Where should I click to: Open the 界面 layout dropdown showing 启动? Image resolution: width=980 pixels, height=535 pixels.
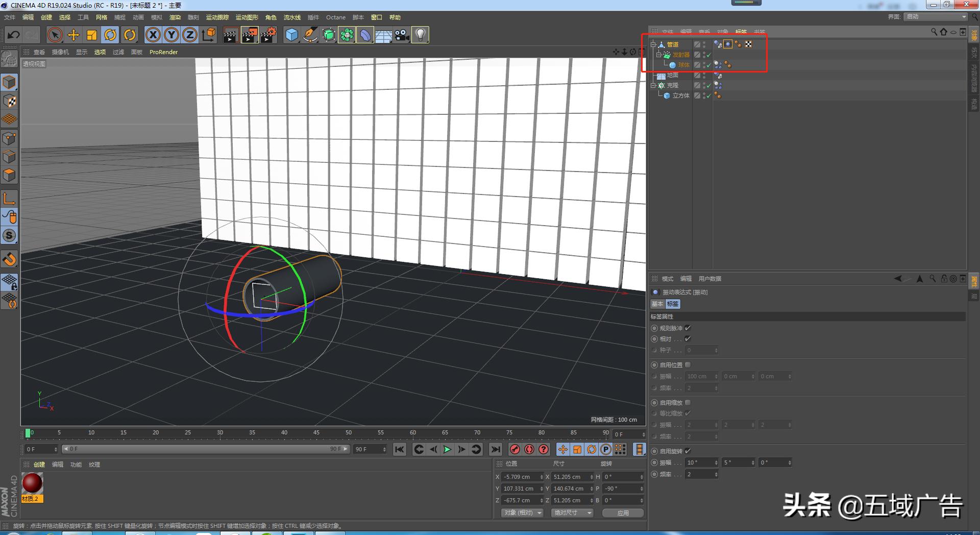pyautogui.click(x=935, y=16)
